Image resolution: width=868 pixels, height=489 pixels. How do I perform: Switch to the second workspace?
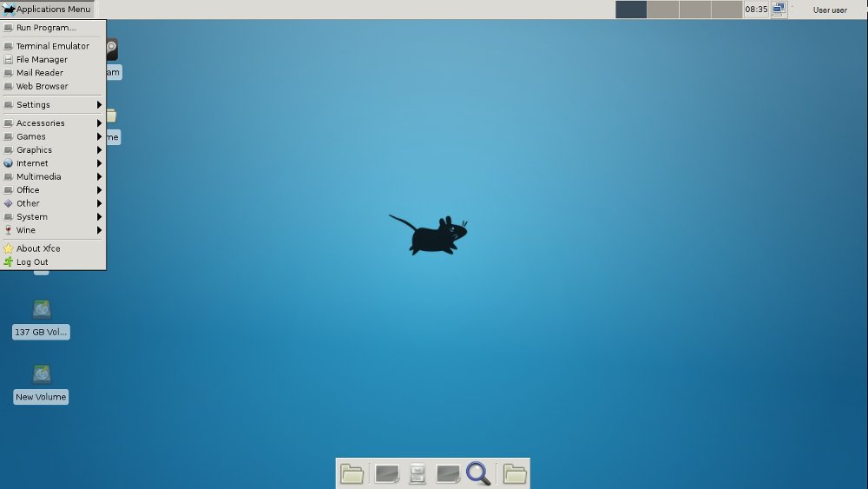(663, 10)
